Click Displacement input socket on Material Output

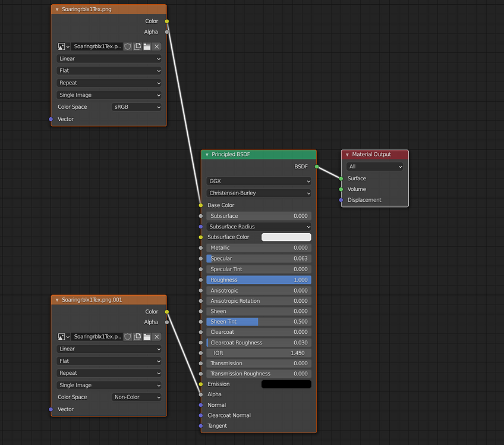point(341,200)
